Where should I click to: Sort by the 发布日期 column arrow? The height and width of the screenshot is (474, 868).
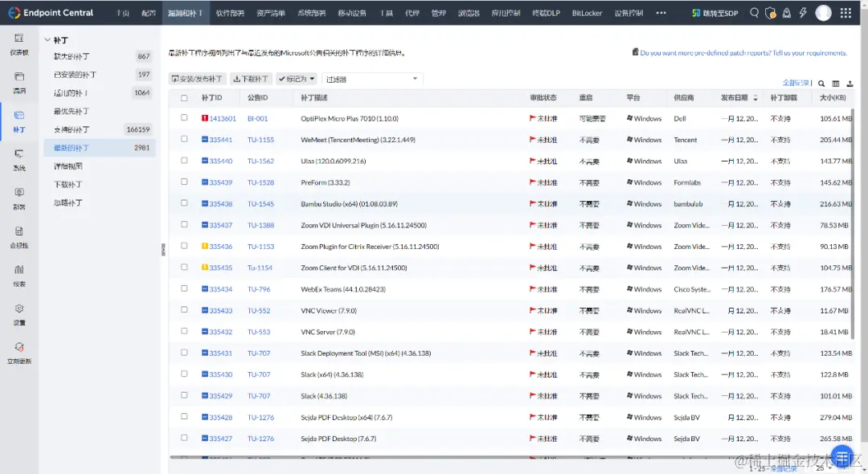pyautogui.click(x=755, y=98)
